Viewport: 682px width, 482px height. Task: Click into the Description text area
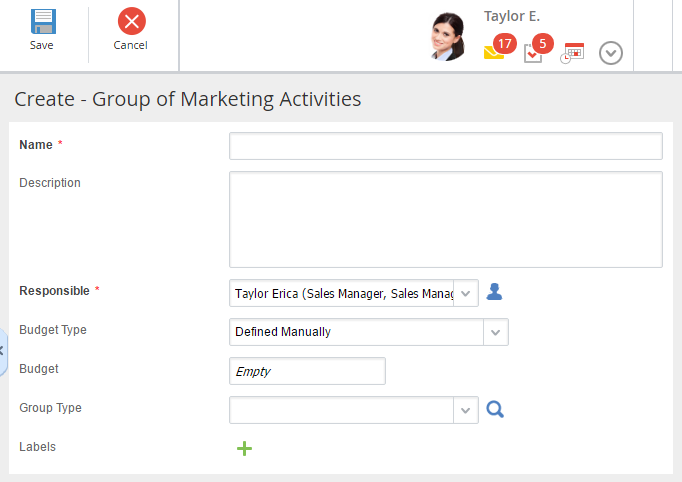(x=445, y=219)
